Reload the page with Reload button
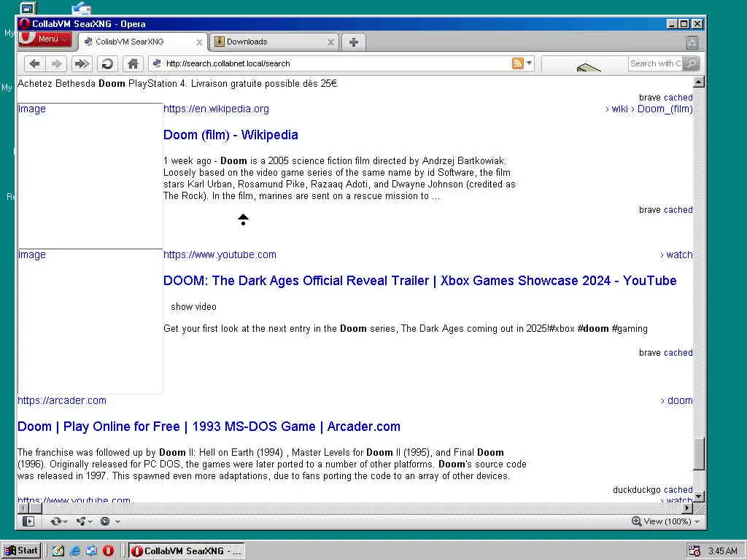The image size is (747, 560). pyautogui.click(x=108, y=63)
